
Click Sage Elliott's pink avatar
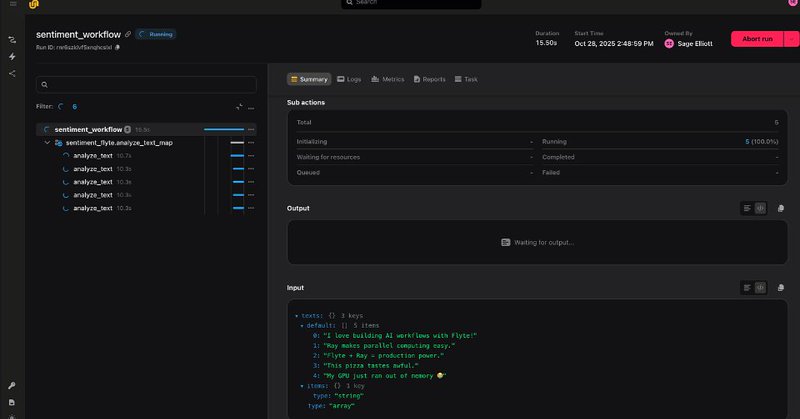(669, 44)
